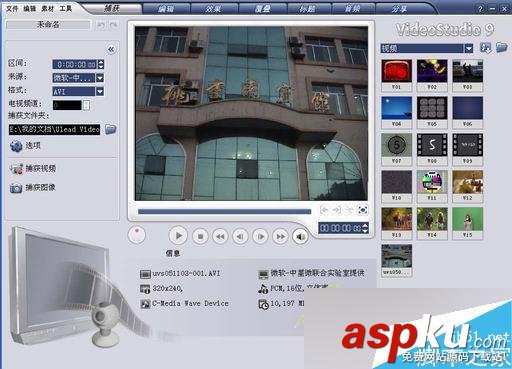Image resolution: width=512 pixels, height=369 pixels.
Task: Select video thumbnail V04
Action: tap(396, 112)
